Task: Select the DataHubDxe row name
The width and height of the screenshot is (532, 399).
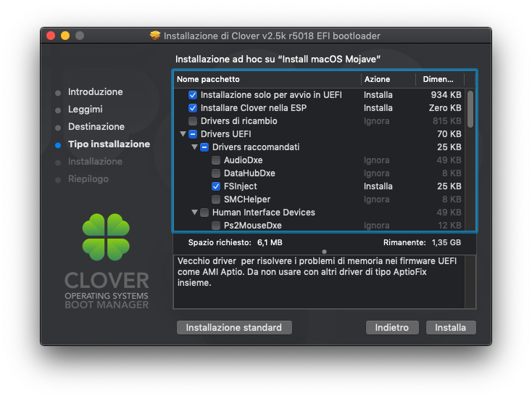Action: [249, 173]
